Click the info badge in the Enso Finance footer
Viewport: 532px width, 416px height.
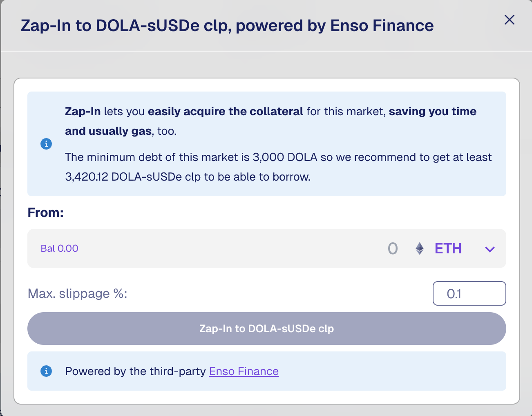46,371
